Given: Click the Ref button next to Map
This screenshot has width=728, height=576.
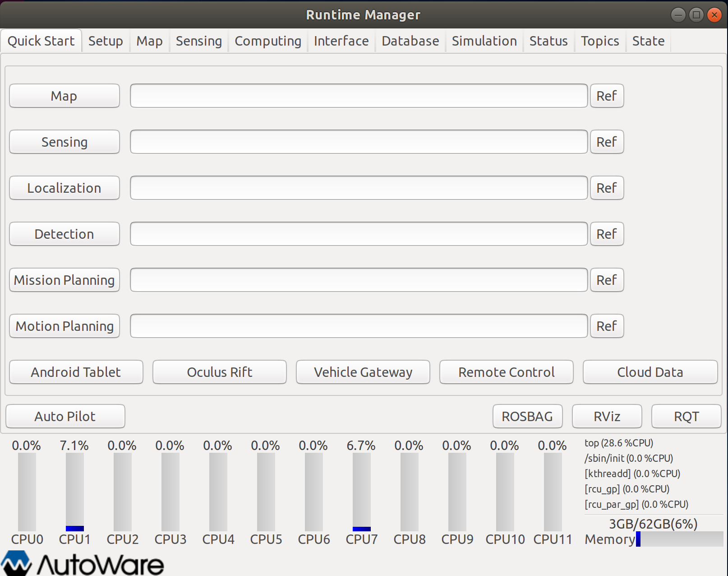Looking at the screenshot, I should (607, 96).
